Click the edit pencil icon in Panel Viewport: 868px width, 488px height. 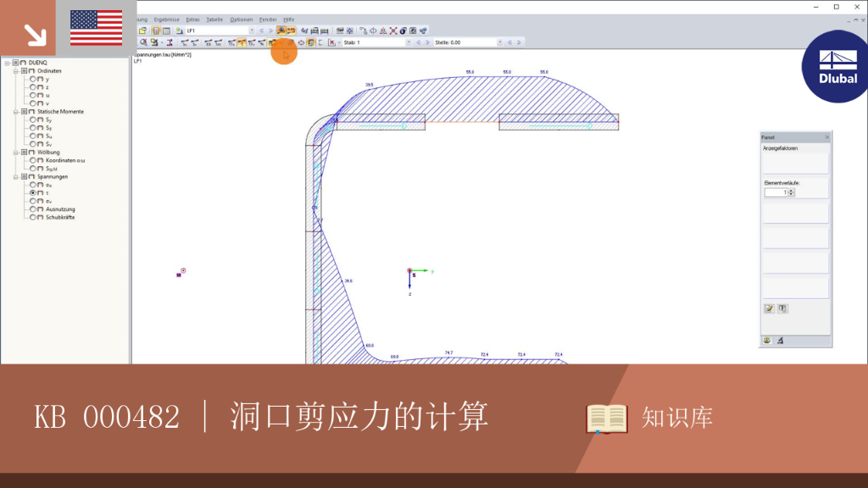point(770,308)
